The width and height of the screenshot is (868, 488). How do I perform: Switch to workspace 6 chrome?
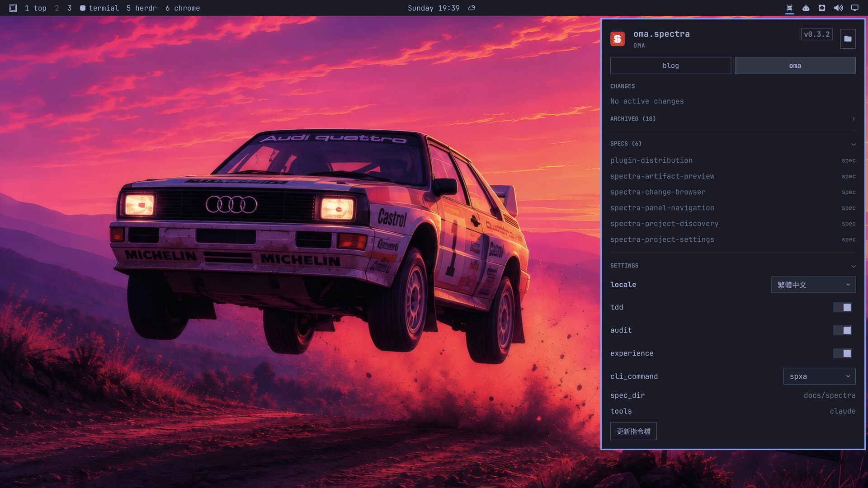183,8
